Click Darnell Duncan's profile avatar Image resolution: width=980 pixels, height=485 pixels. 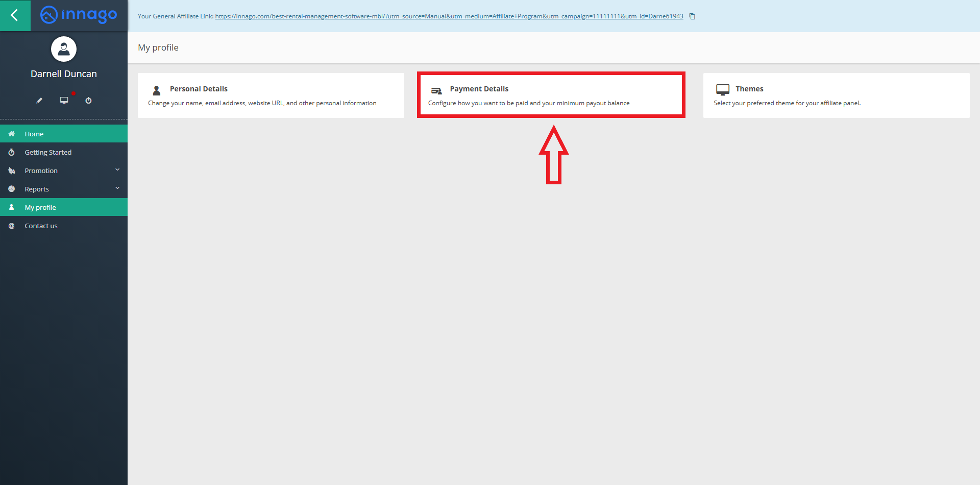pos(64,49)
